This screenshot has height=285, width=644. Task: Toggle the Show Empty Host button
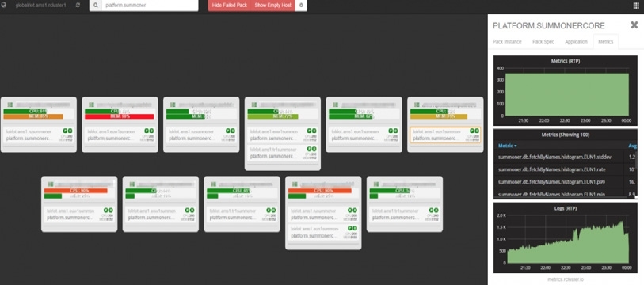click(x=272, y=6)
